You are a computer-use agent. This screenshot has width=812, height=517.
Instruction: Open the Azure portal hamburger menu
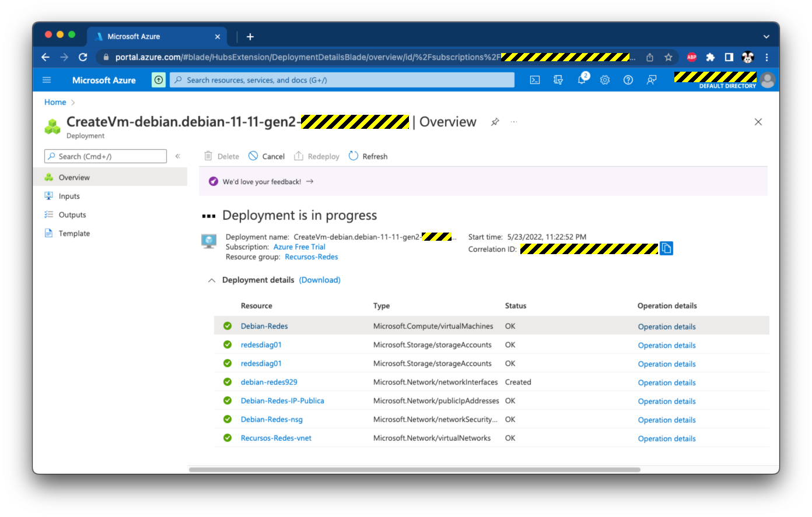pyautogui.click(x=47, y=80)
